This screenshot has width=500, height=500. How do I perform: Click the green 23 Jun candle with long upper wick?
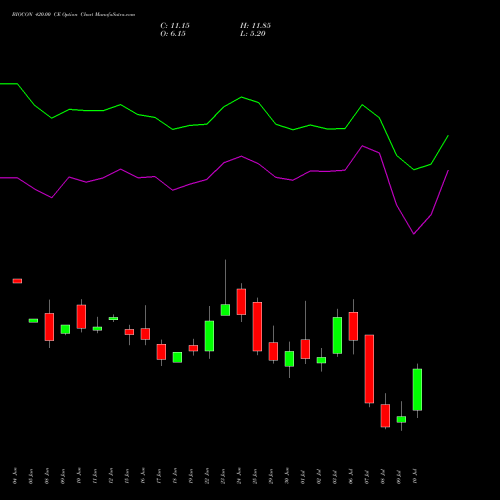[225, 310]
